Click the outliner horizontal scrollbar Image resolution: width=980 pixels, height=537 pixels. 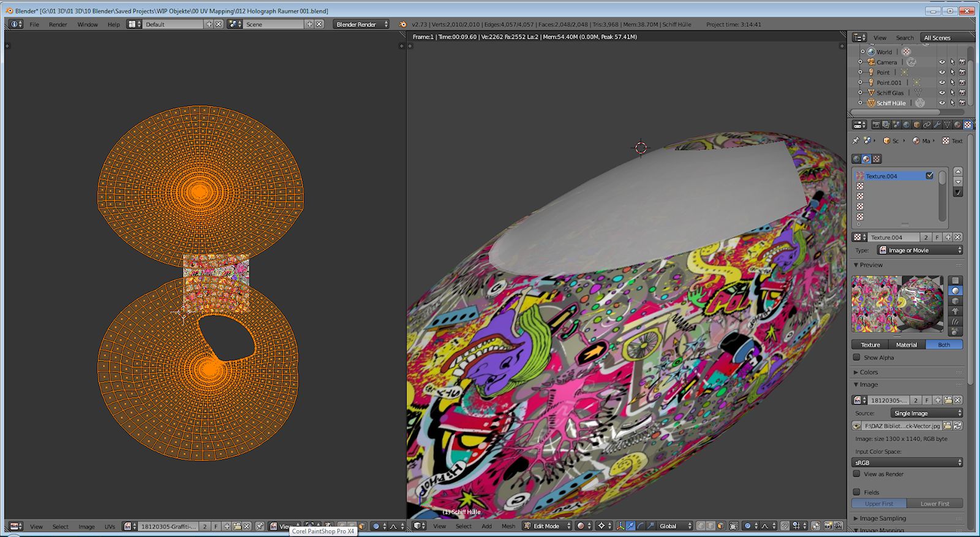(895, 113)
